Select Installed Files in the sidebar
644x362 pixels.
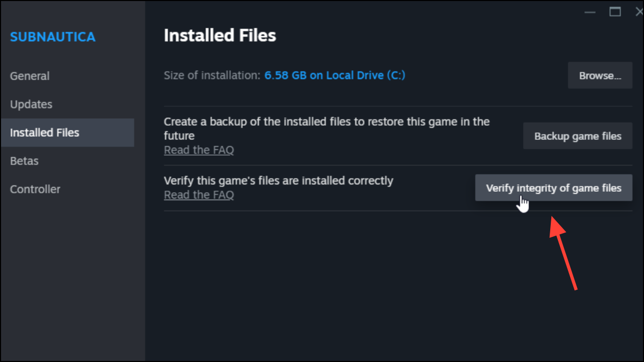tap(67, 133)
